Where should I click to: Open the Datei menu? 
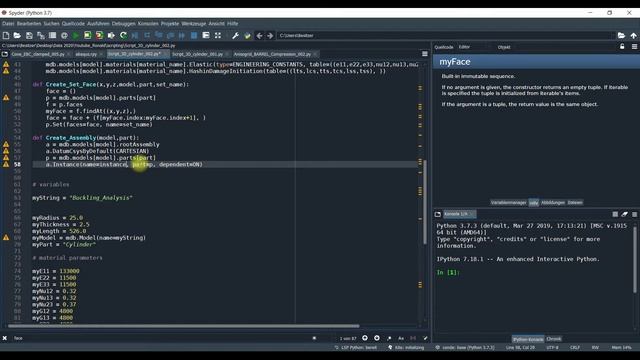coord(8,24)
